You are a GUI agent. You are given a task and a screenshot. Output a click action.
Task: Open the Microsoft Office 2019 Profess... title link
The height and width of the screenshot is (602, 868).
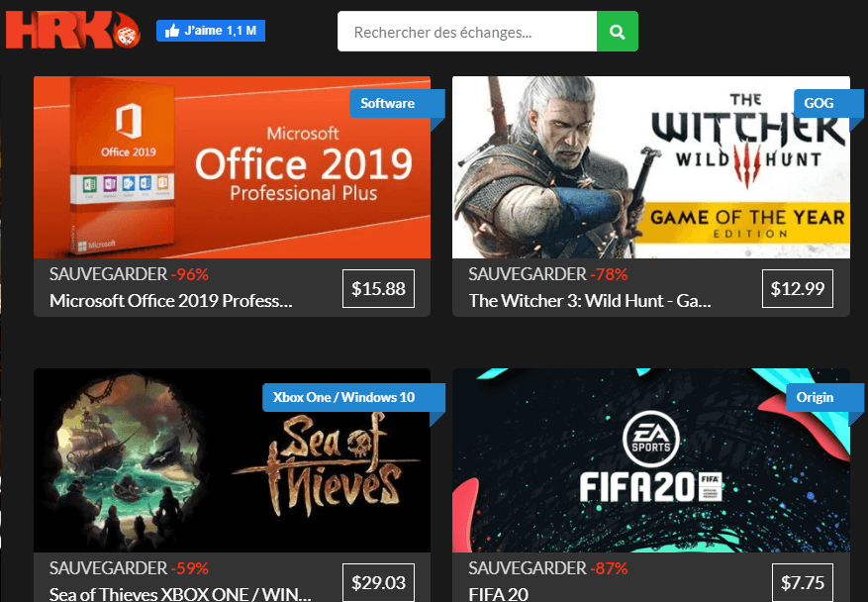(171, 301)
